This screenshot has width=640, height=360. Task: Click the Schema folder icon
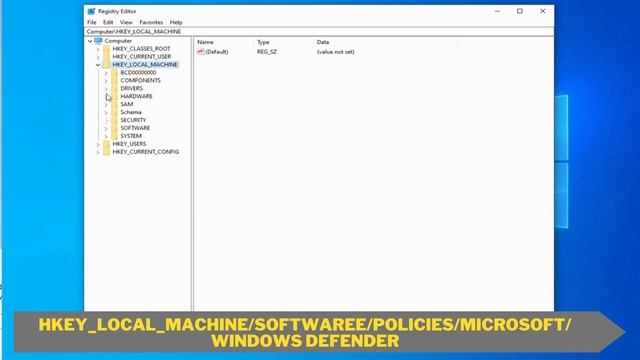pos(114,112)
